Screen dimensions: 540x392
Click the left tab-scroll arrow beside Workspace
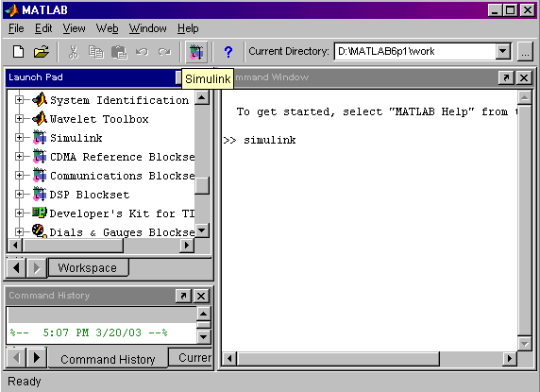[16, 267]
